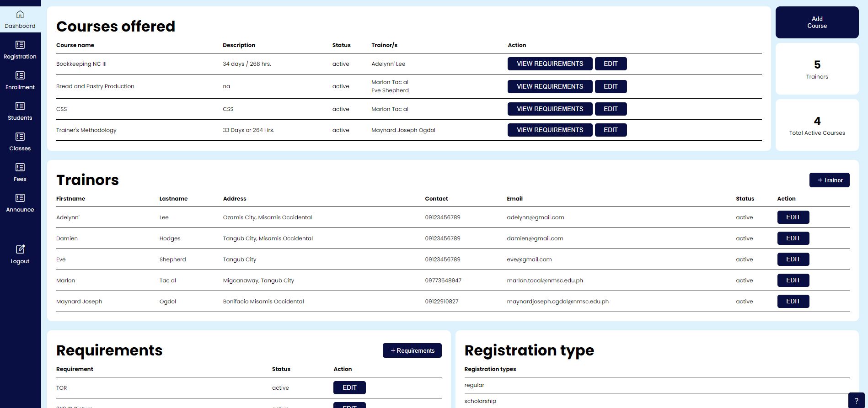This screenshot has width=868, height=408.
Task: Click the Logout icon
Action: [20, 249]
